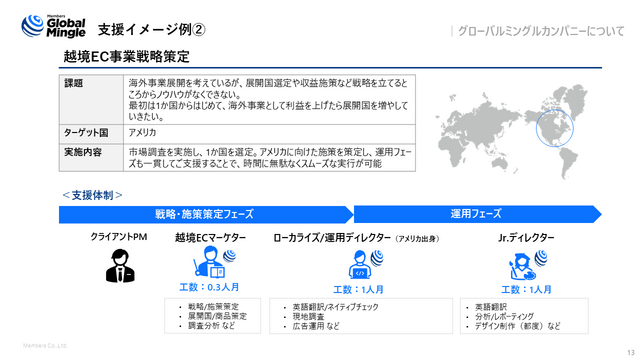Select the 運用フェーズ arrow banner

(x=478, y=214)
